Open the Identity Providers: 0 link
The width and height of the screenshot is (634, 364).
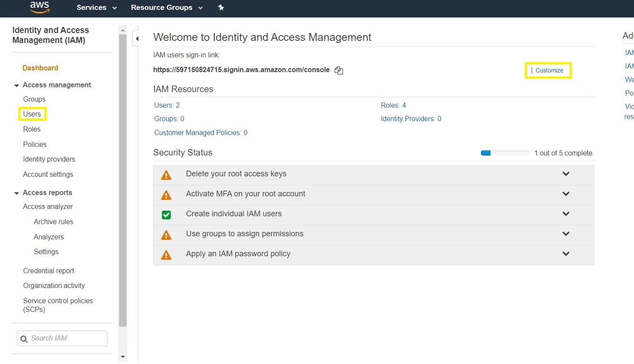pyautogui.click(x=411, y=119)
